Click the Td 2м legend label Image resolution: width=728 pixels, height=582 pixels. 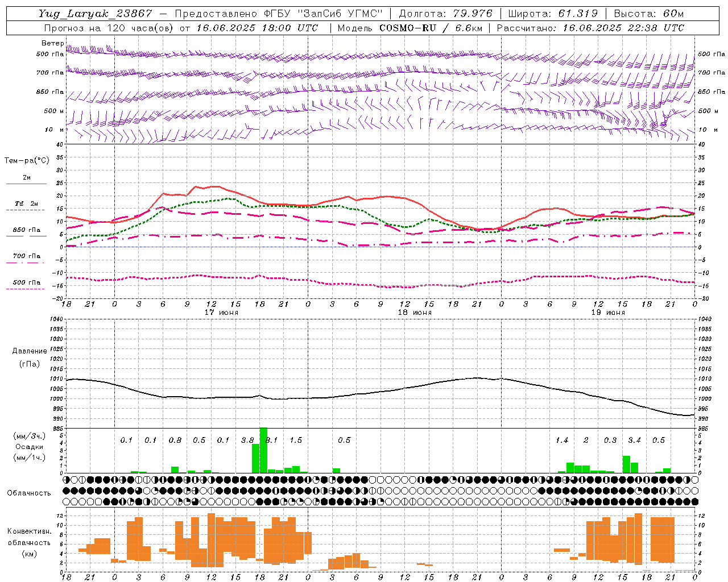(x=26, y=203)
